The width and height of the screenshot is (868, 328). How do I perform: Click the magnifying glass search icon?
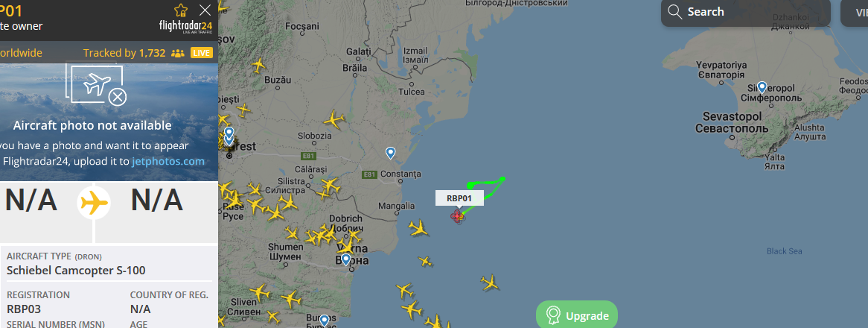point(674,12)
